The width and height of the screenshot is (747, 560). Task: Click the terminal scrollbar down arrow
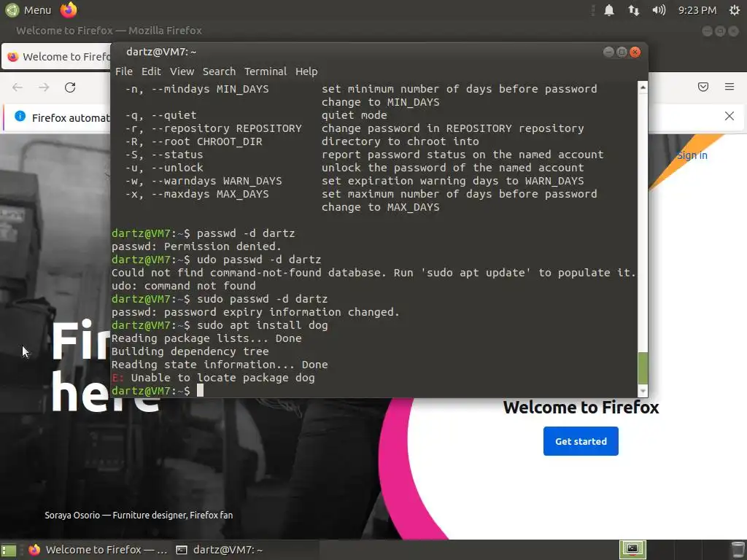pos(643,391)
